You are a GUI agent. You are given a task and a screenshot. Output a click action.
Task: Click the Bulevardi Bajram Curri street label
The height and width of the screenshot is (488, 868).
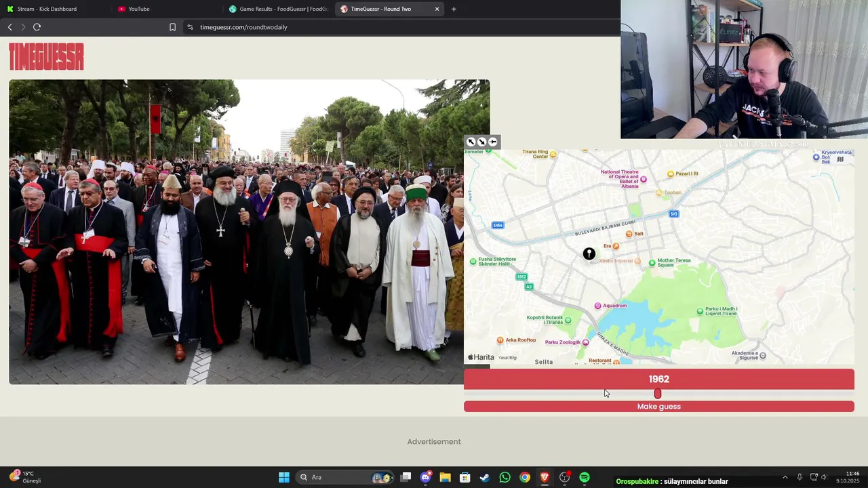tap(605, 228)
